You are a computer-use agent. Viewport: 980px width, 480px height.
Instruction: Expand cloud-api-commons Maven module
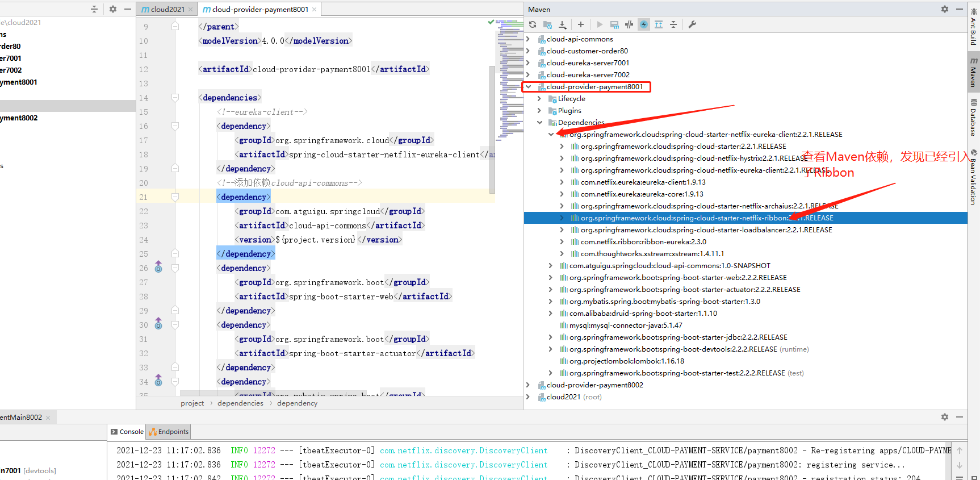point(528,39)
